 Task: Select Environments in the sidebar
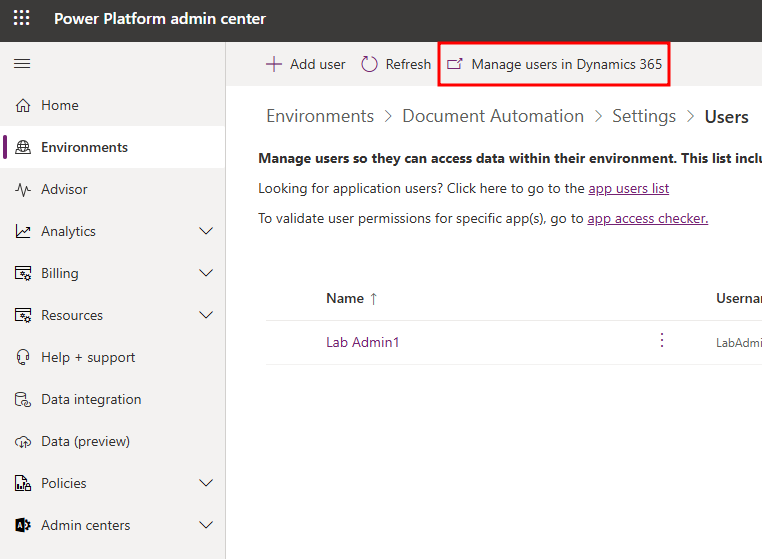tap(113, 147)
